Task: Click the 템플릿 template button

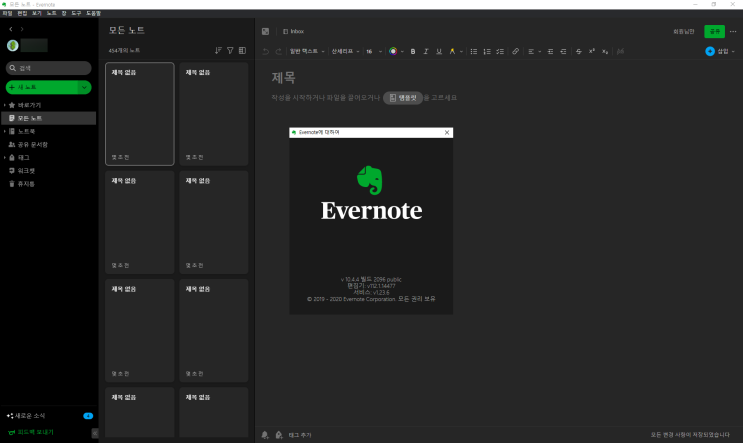Action: tap(403, 98)
